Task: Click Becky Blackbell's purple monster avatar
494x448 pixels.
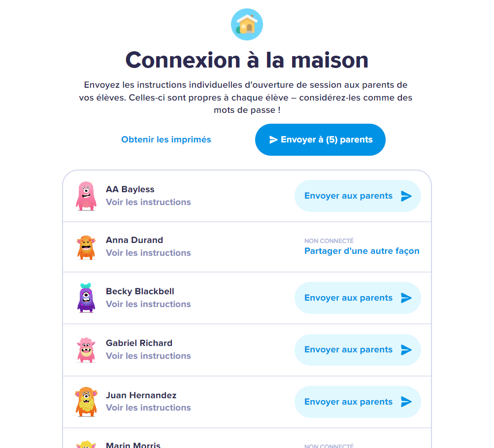Action: point(86,297)
